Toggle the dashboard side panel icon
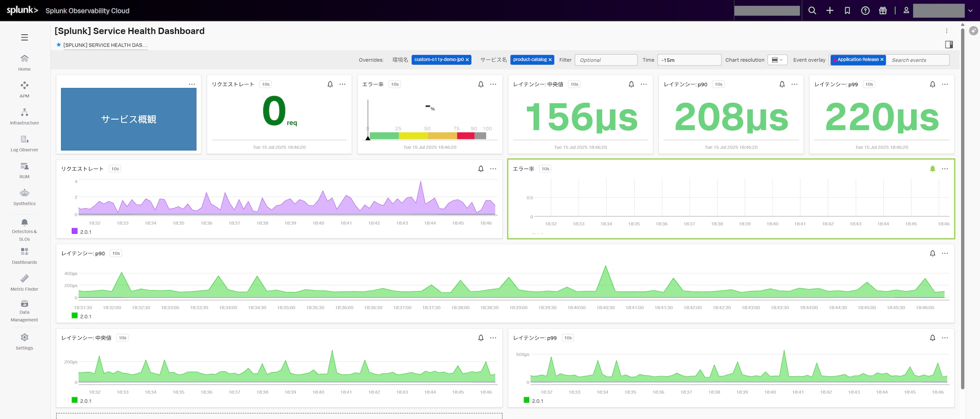Image resolution: width=980 pixels, height=419 pixels. pyautogui.click(x=949, y=45)
